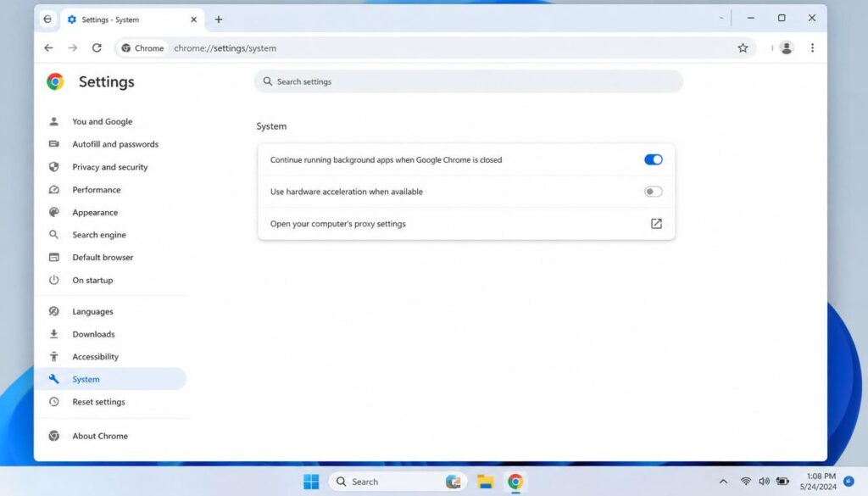Screen dimensions: 868x496
Task: Click the Languages globe icon
Action: (53, 311)
